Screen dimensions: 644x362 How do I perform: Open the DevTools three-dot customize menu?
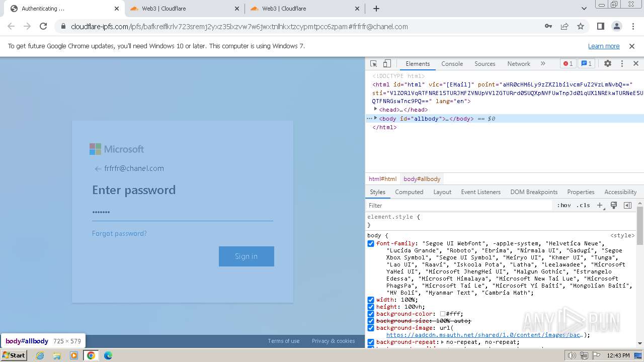coord(622,64)
